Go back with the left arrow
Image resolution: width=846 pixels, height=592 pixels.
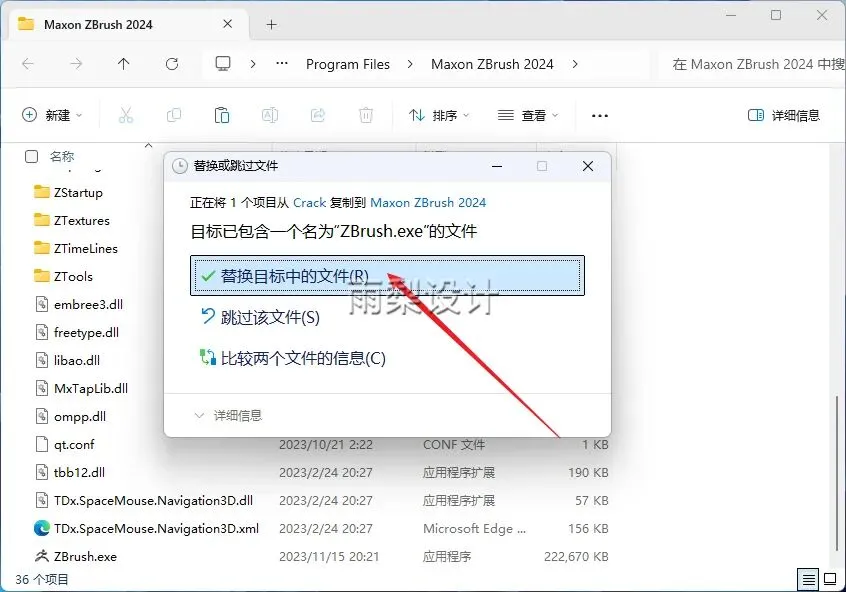28,64
